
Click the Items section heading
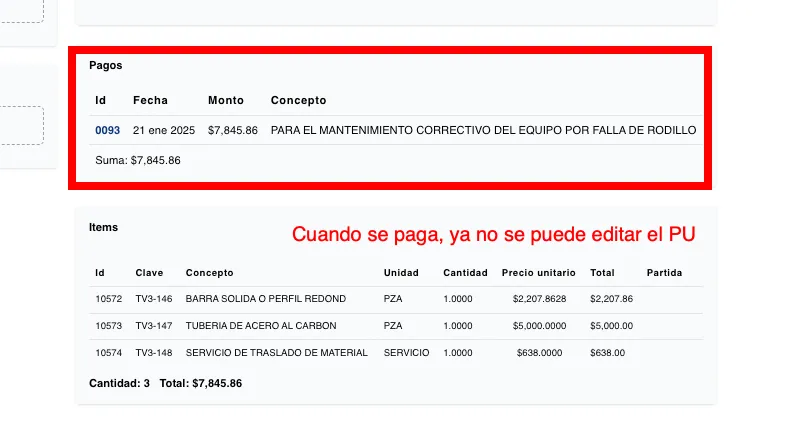coord(103,227)
